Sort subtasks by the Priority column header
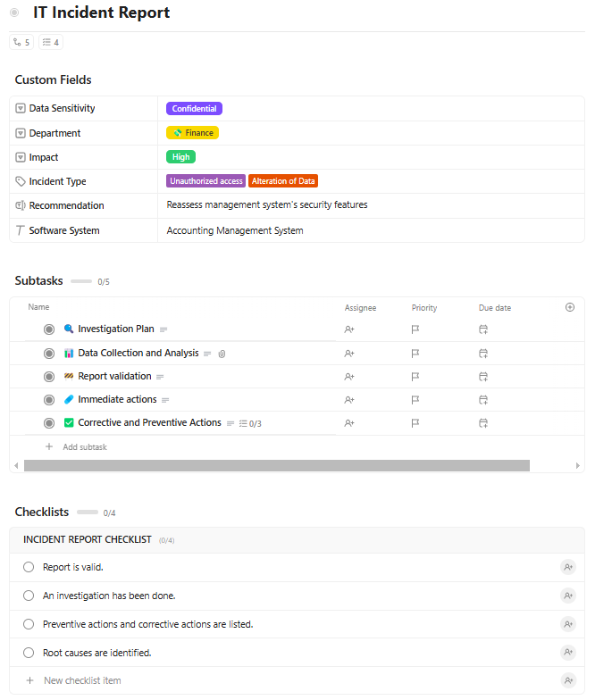The image size is (612, 700). [424, 308]
